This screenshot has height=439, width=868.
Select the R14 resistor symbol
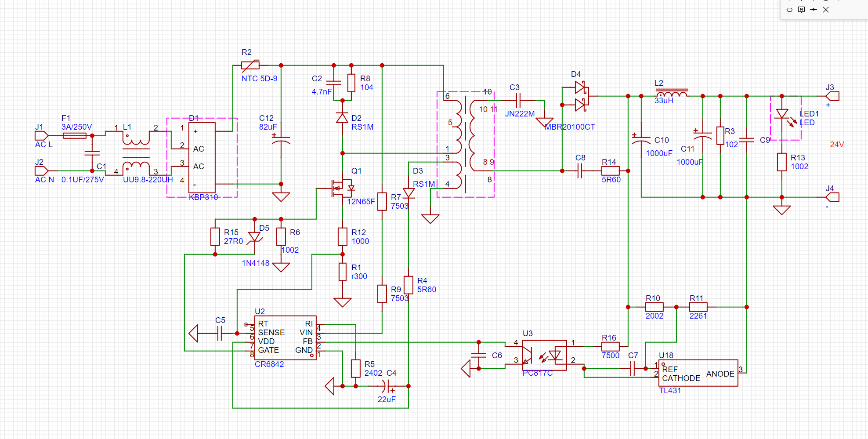tap(611, 171)
